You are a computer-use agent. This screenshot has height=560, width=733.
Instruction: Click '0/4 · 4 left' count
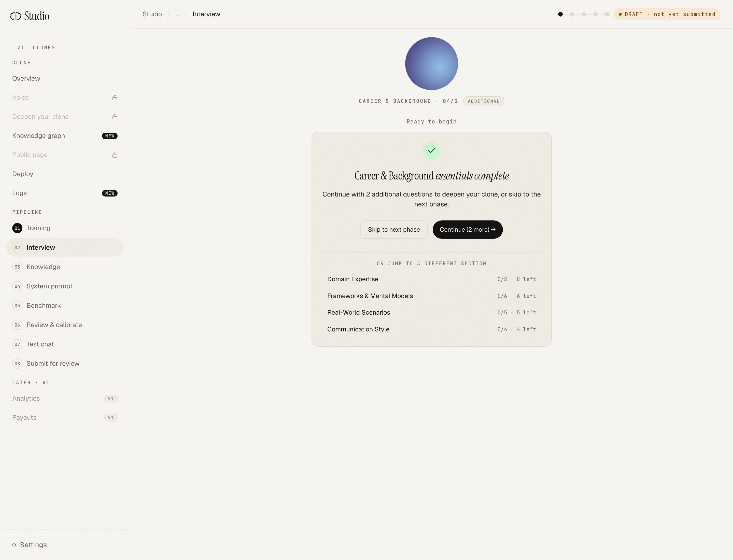pyautogui.click(x=516, y=329)
